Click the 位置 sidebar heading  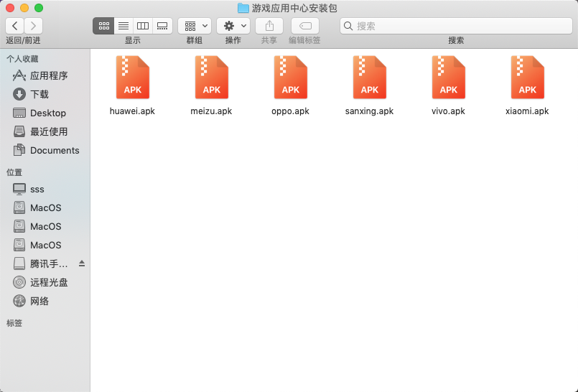pos(14,172)
